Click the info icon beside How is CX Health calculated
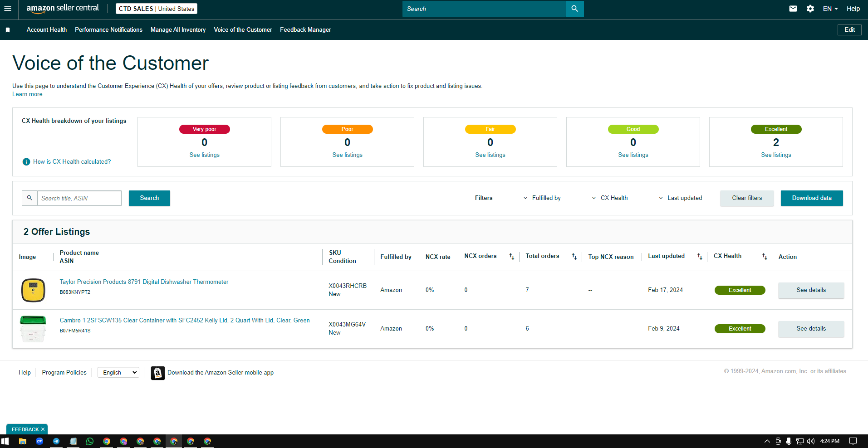Screen dimensions: 868x448 coord(26,162)
